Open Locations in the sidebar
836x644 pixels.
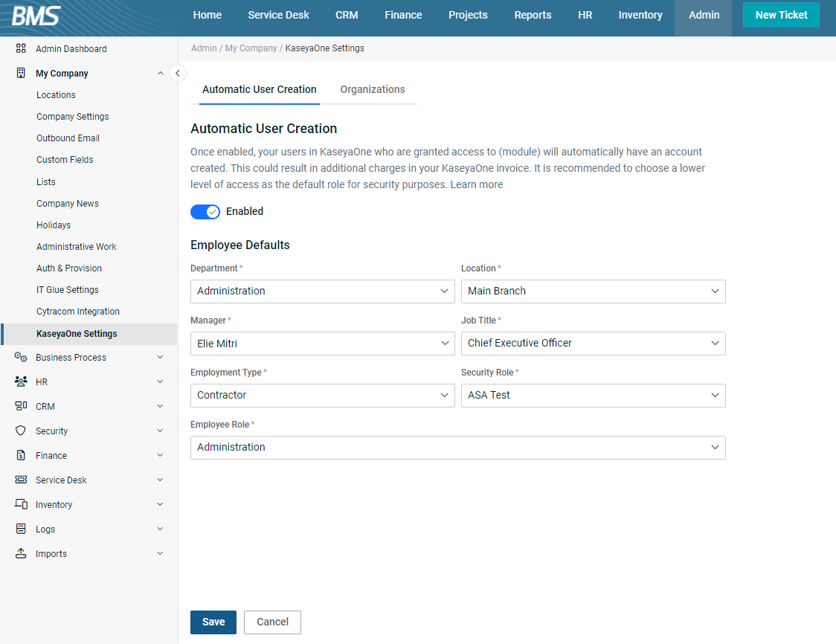click(56, 95)
